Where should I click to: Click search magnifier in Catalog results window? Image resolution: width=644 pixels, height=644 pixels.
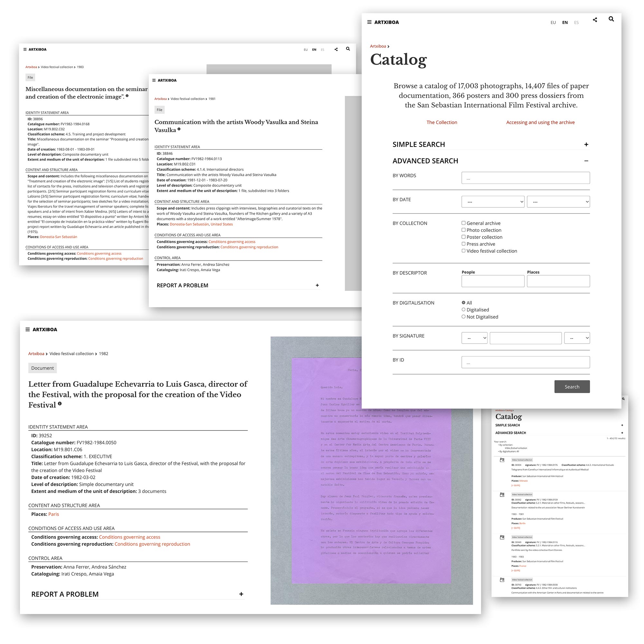tap(623, 399)
